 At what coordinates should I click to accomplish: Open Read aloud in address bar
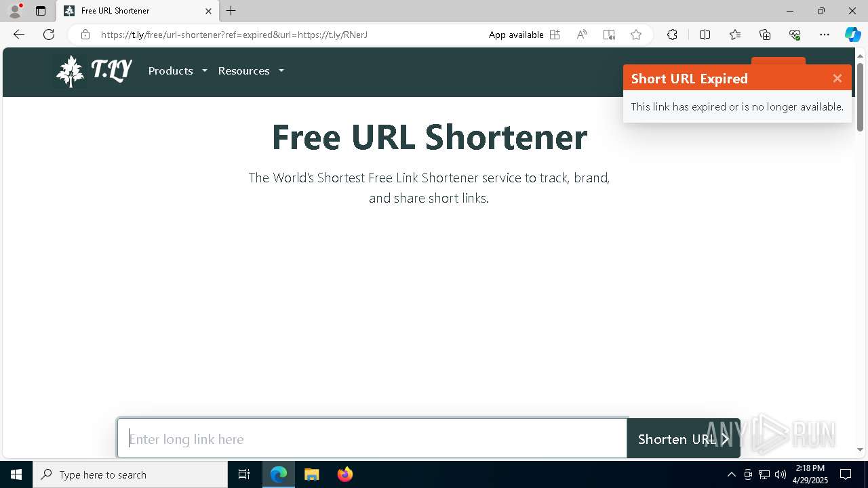pos(582,35)
